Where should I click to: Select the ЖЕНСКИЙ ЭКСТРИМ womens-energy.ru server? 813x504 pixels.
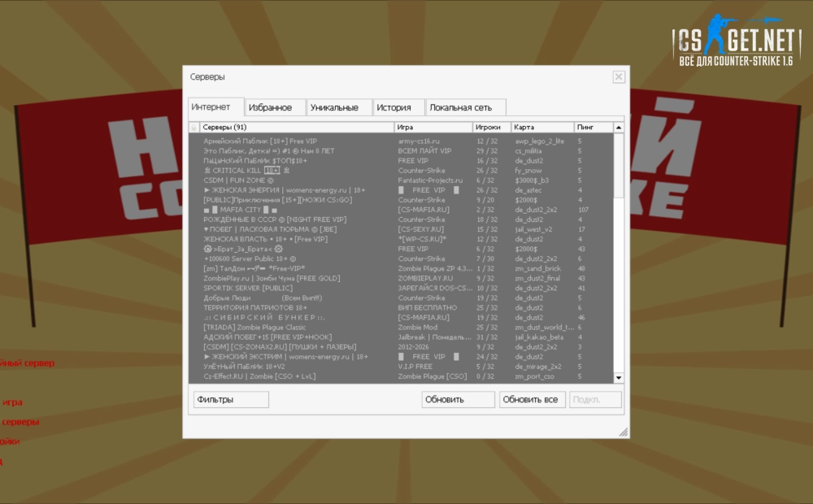[402, 357]
